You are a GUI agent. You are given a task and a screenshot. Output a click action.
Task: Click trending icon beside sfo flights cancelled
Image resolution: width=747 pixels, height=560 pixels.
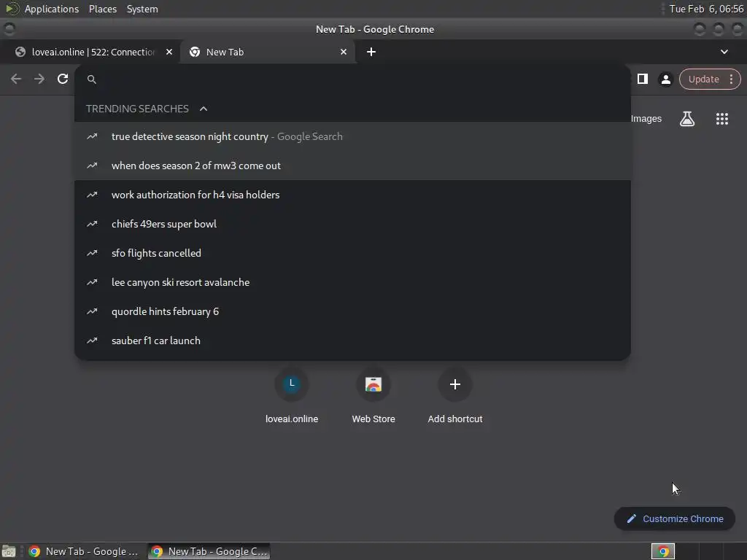92,253
